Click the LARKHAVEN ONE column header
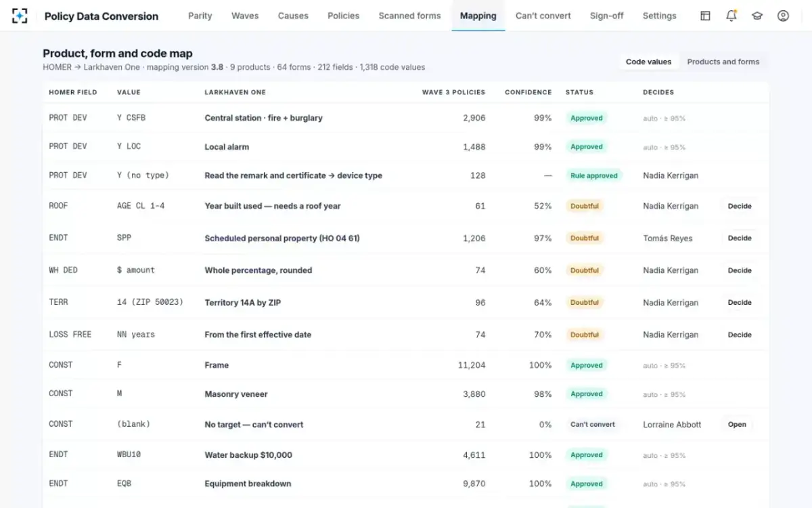Screen dimensions: 812x508 coord(235,92)
